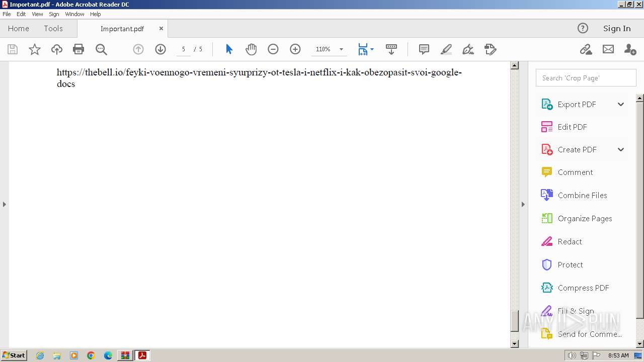
Task: Click the Save file icon
Action: pyautogui.click(x=13, y=49)
